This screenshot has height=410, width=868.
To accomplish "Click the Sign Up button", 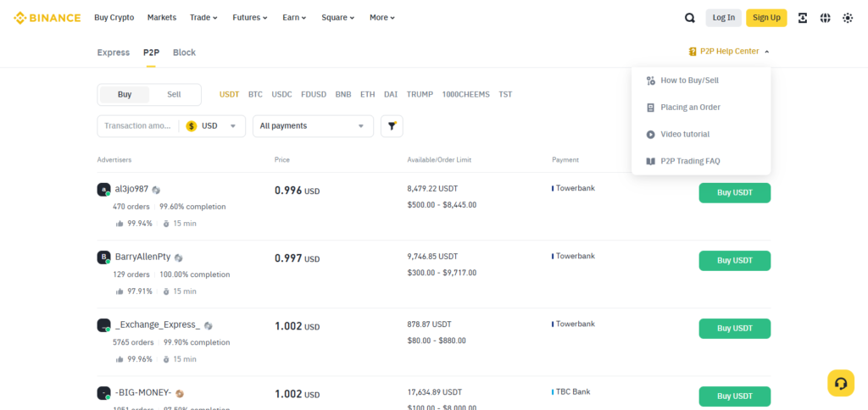I will [766, 18].
